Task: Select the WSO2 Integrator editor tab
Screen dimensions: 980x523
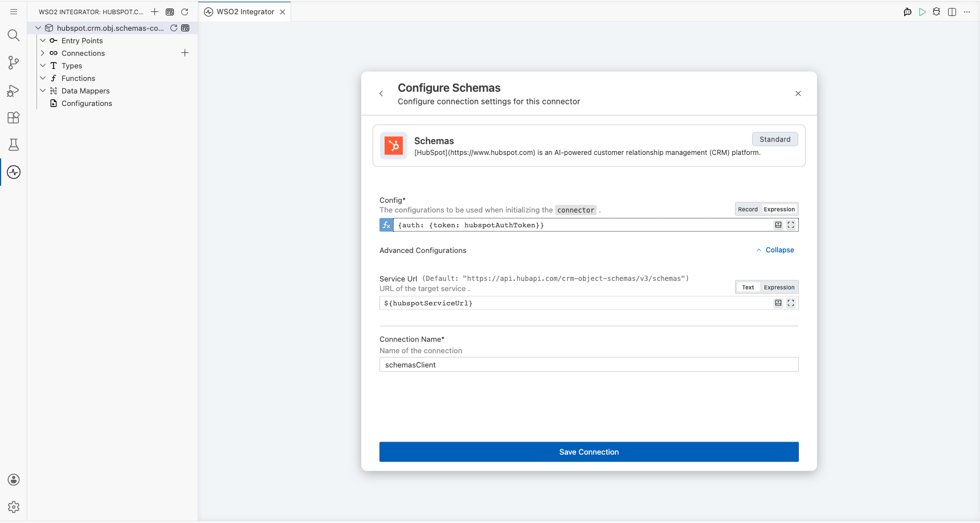Action: click(245, 11)
